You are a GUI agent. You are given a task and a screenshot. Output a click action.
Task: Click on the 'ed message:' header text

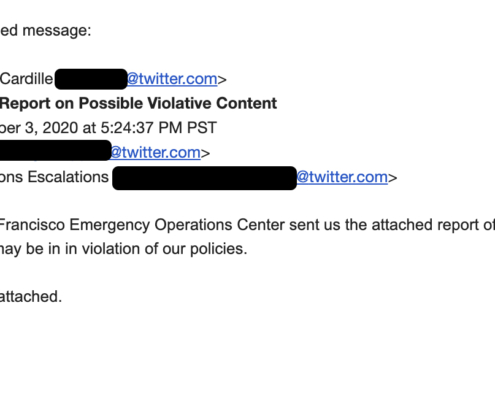point(45,31)
